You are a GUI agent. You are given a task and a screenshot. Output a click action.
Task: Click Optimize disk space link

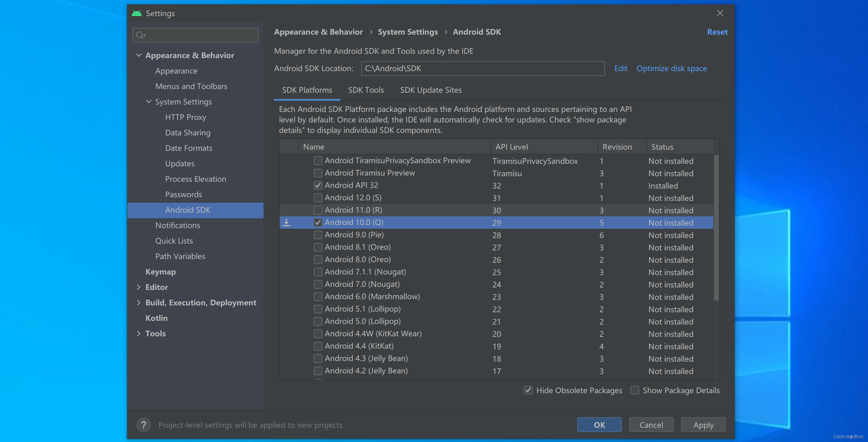[x=672, y=68]
